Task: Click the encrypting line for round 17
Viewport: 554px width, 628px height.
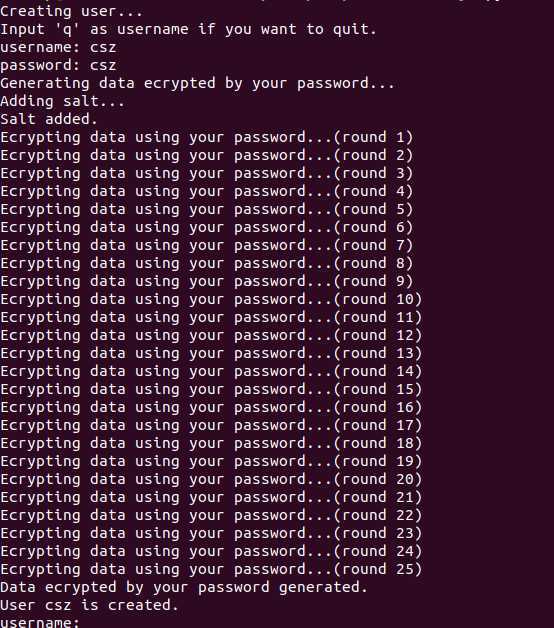Action: 211,425
